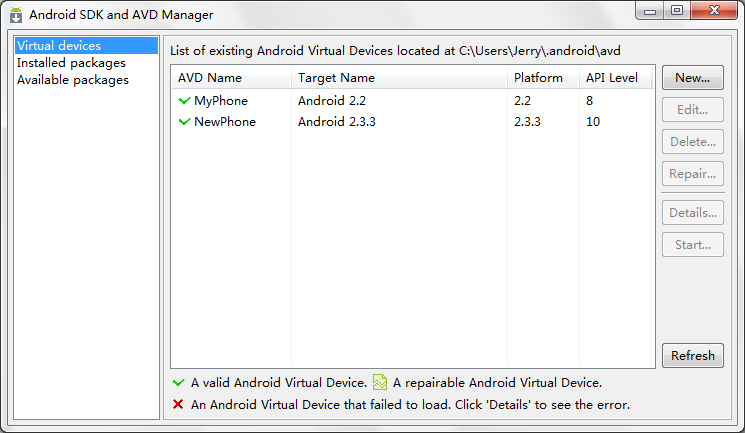Click the Platform column header

coord(538,77)
